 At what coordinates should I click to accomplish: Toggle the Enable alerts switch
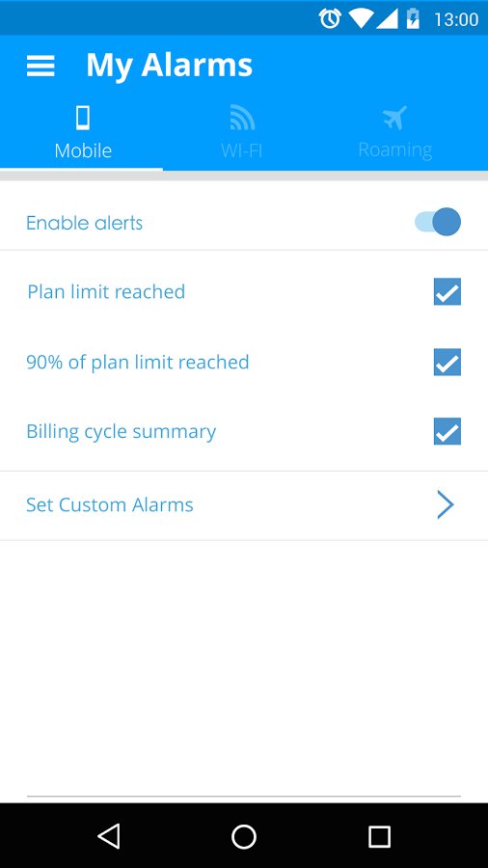438,222
